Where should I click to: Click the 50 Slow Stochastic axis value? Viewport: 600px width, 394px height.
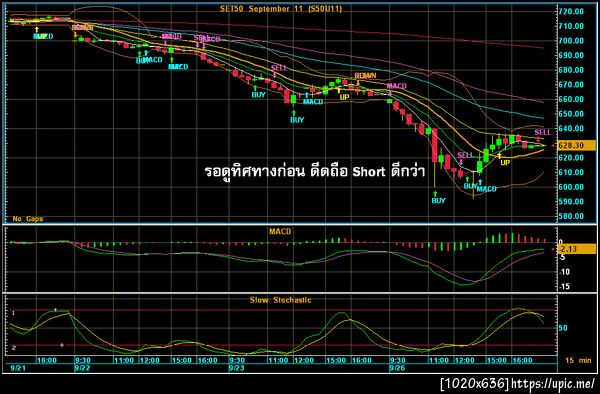tap(563, 328)
